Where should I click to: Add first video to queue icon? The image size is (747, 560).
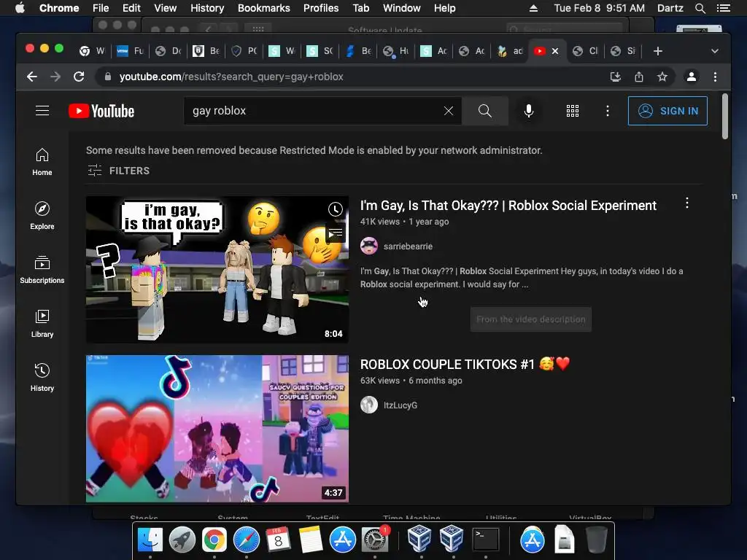[x=336, y=234]
